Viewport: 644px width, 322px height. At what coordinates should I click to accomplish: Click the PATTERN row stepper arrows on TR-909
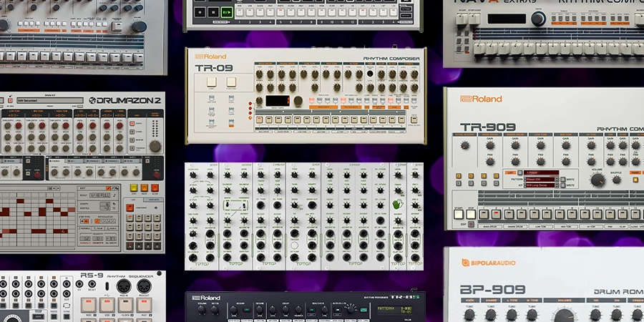557,180
